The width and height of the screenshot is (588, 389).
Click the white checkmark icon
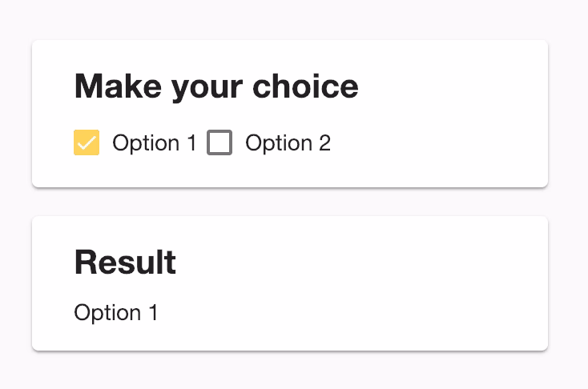[87, 142]
